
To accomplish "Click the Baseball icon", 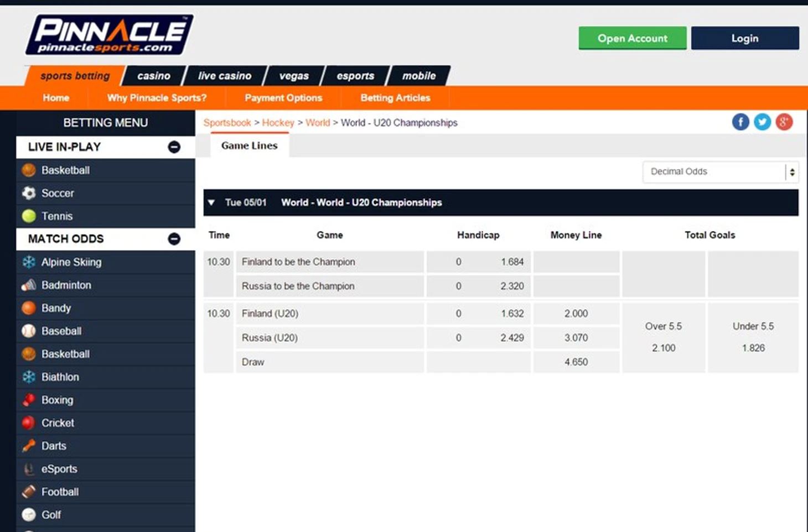I will 29,331.
